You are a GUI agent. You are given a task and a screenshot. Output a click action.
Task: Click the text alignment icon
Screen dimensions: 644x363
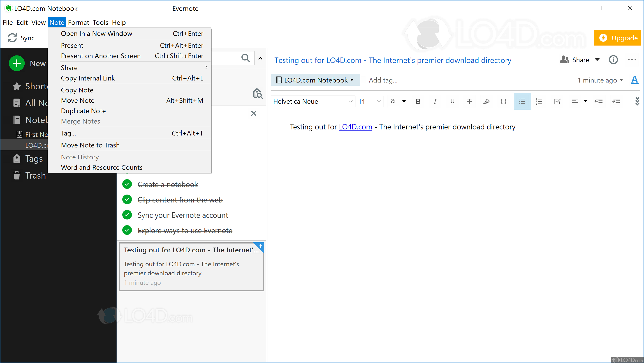pyautogui.click(x=575, y=101)
